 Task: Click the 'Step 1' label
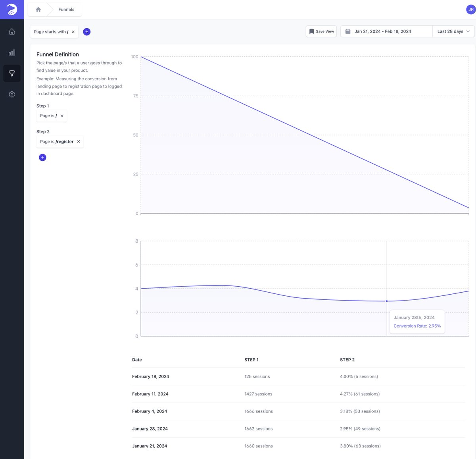[43, 106]
